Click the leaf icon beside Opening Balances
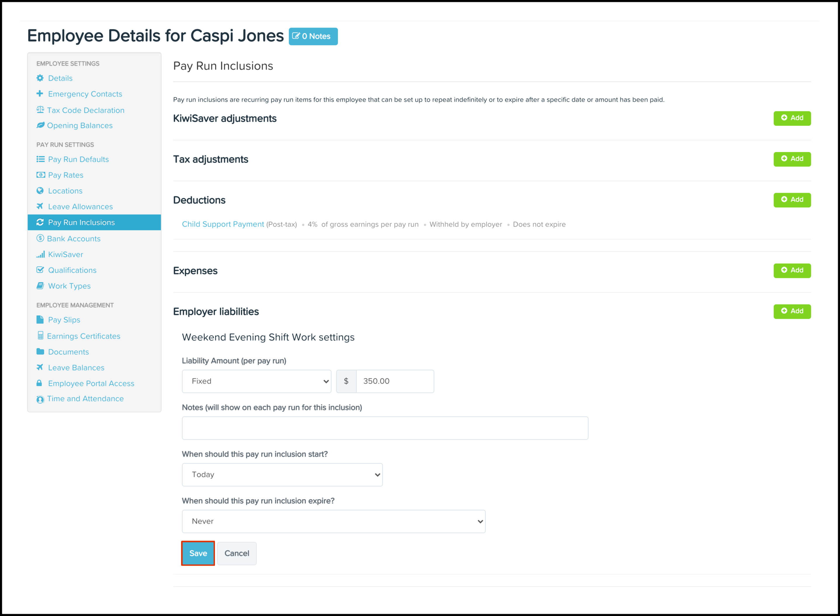840x616 pixels. tap(40, 125)
